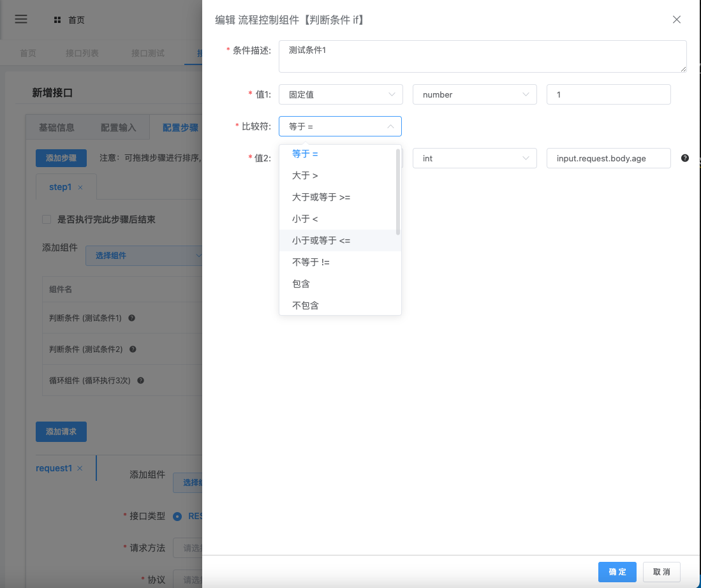Open the 协议 select box
Viewport: 701px width, 588px height.
pos(188,580)
